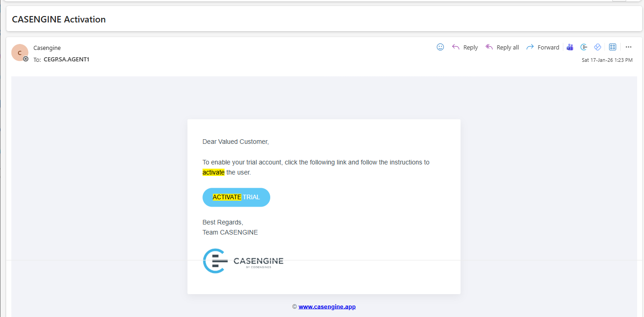Click recipient CEGP.SA.AGENT1
Screen dimensions: 644x317
tap(66, 59)
